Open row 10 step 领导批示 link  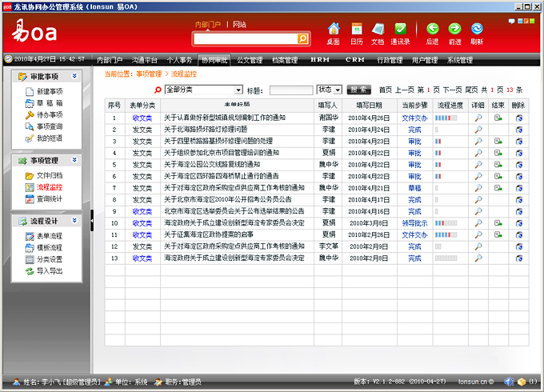(414, 223)
